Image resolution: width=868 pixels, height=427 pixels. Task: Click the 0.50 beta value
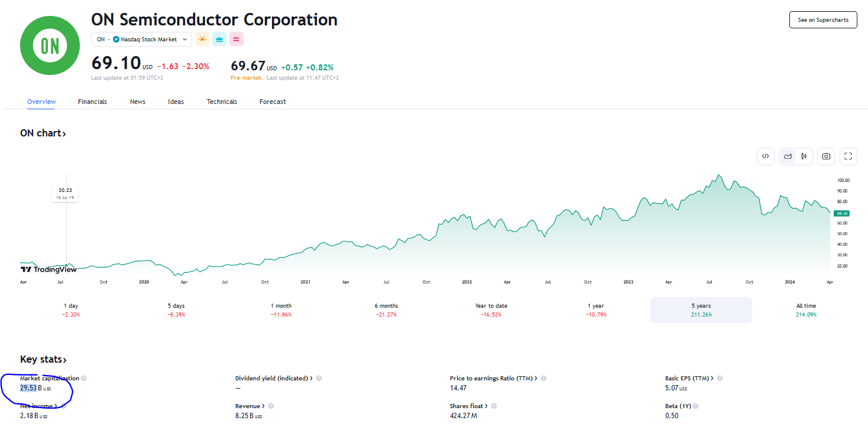pos(672,416)
